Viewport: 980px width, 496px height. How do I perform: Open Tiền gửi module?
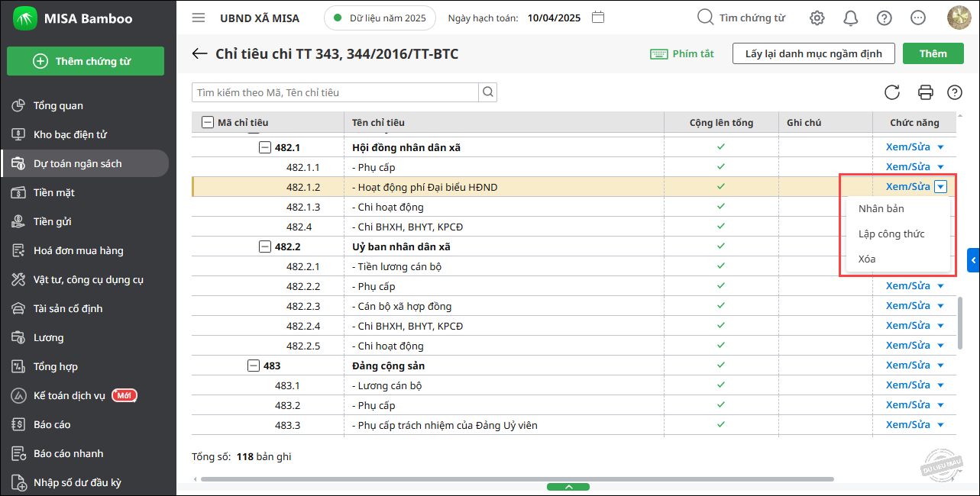tap(53, 221)
